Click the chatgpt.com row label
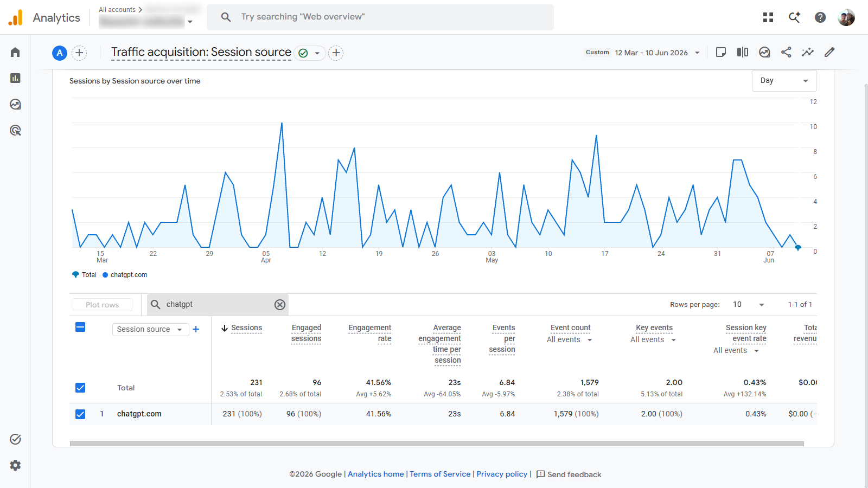 coord(139,414)
